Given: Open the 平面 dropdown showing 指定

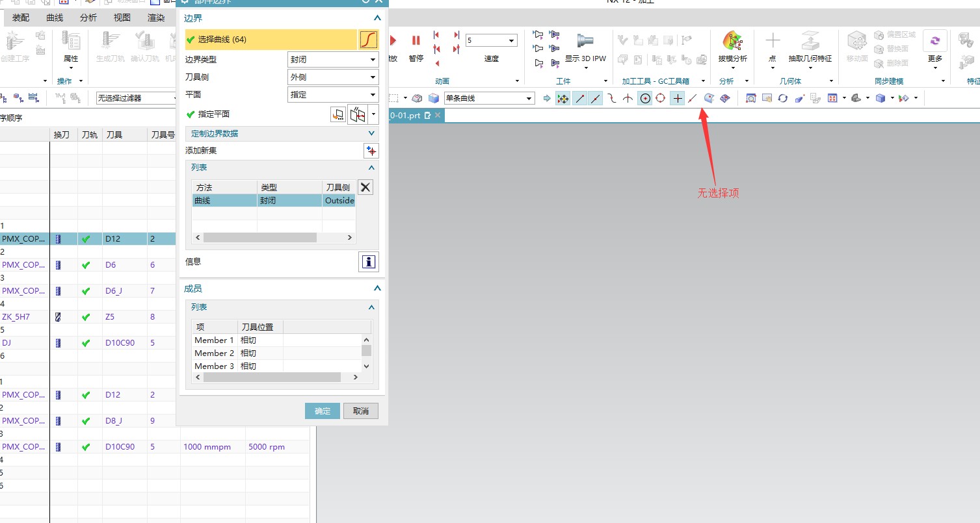Looking at the screenshot, I should coord(333,94).
